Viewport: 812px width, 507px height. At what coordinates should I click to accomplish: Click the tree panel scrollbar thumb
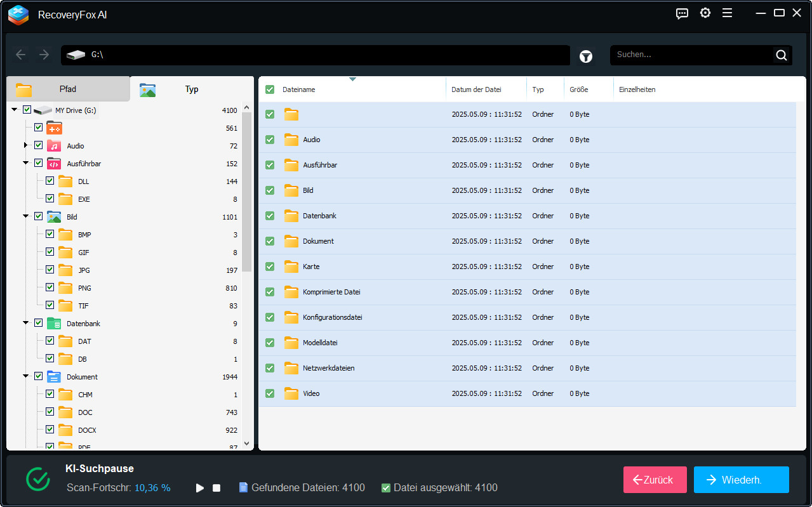click(x=247, y=192)
